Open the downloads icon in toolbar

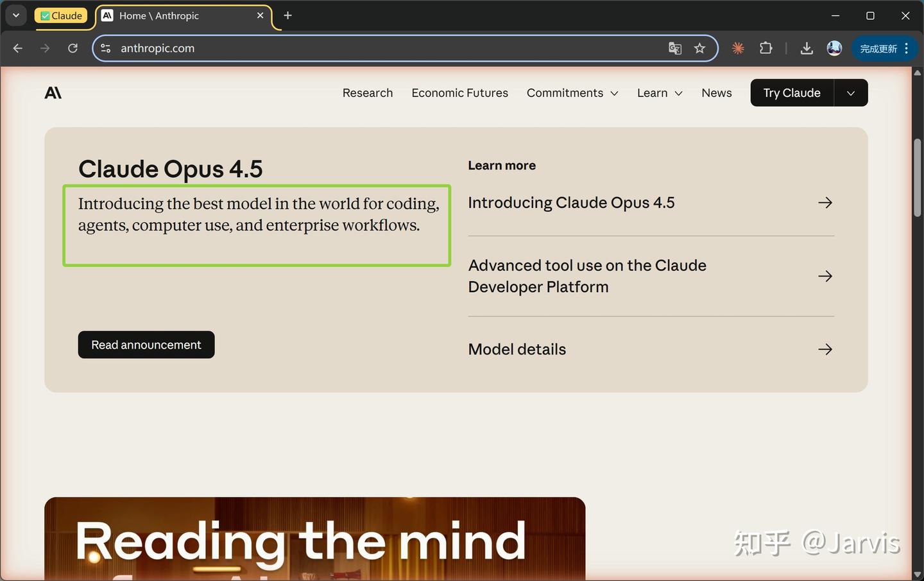click(807, 48)
